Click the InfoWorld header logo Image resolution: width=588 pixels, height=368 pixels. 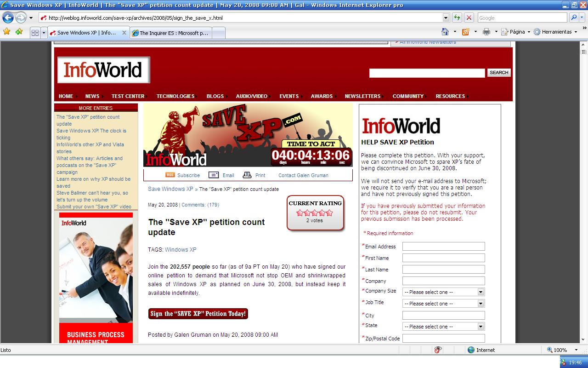[103, 70]
